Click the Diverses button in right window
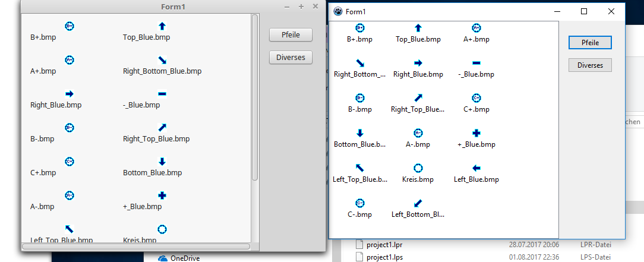Screen dimensions: 644x262 [x=589, y=65]
